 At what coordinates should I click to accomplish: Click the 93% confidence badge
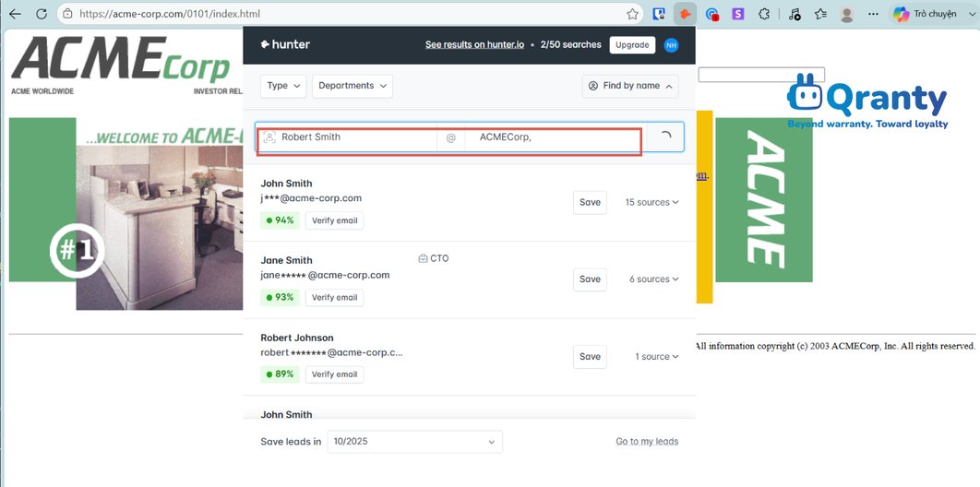coord(280,297)
